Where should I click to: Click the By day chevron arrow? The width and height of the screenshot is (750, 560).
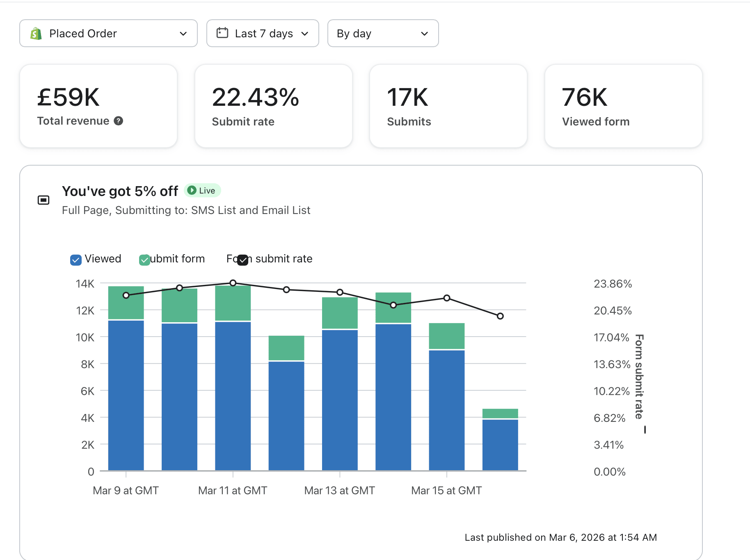click(425, 34)
